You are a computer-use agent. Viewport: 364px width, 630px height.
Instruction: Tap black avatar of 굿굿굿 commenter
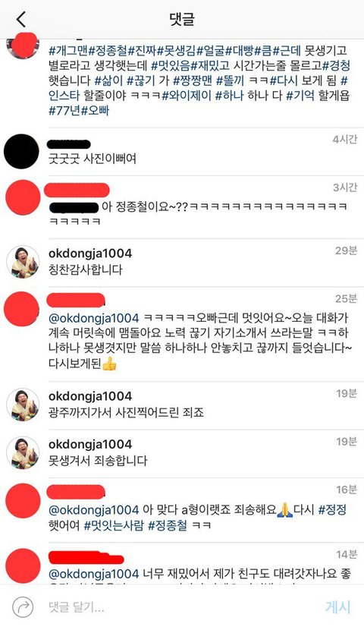21,152
